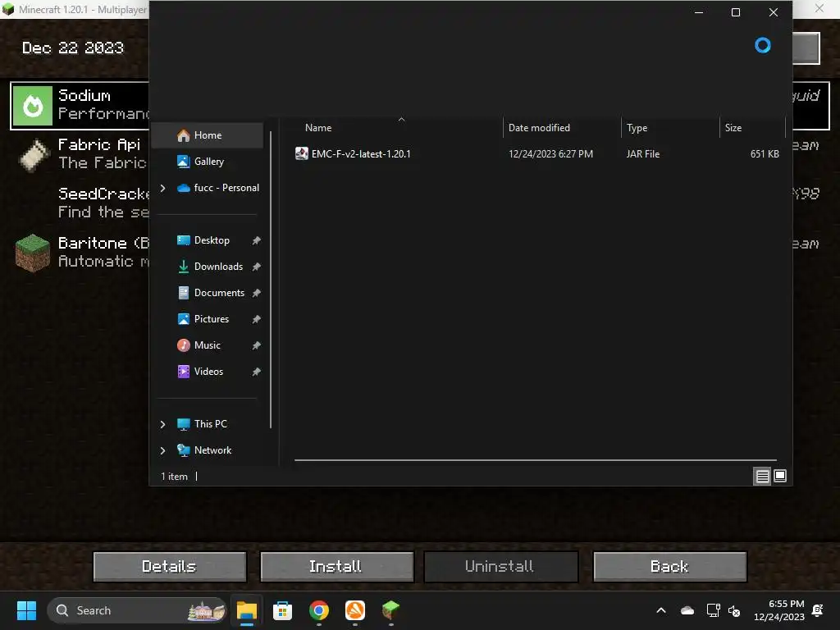
Task: Switch to Minecraft launcher taskbar icon
Action: pos(390,610)
